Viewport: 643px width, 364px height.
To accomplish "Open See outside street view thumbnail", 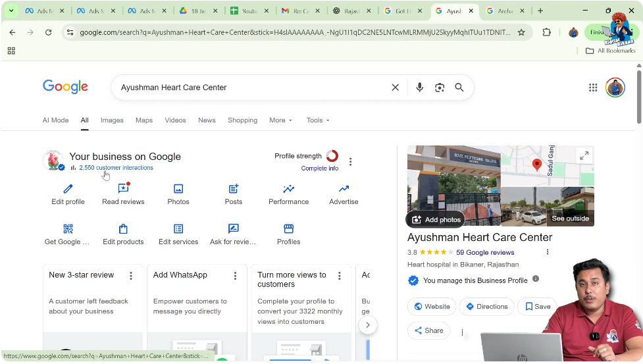I will (548, 206).
